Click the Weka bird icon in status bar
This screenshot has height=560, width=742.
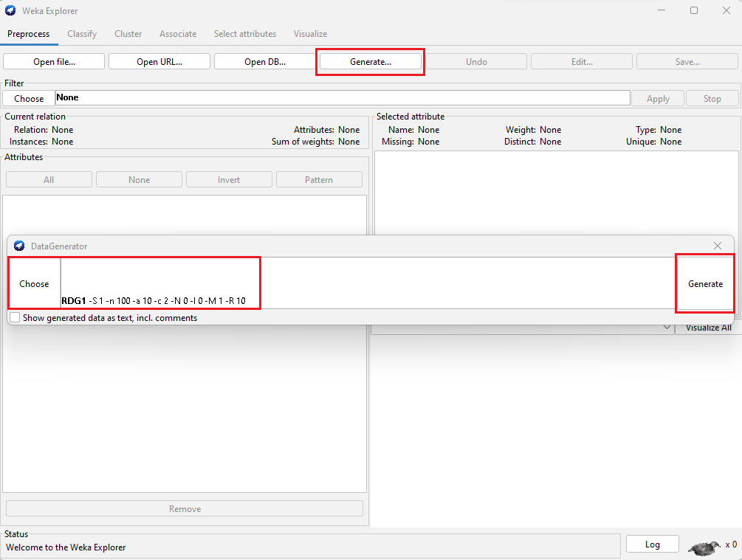(704, 547)
